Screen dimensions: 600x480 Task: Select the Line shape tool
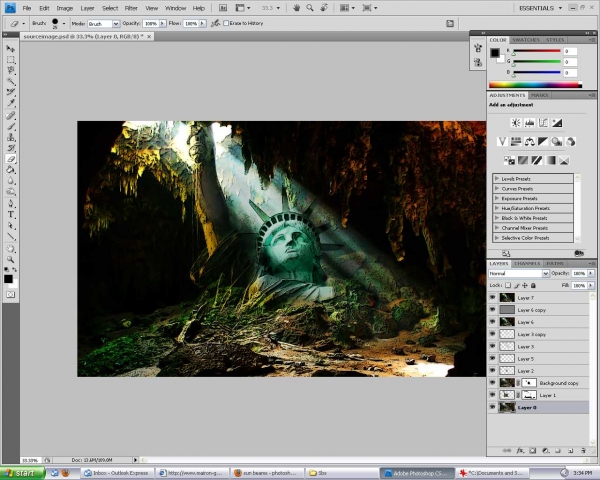point(10,236)
